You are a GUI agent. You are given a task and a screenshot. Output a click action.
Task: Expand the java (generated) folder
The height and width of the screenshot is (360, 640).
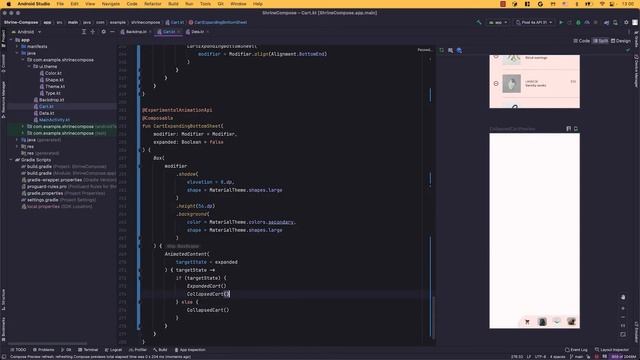[17, 140]
